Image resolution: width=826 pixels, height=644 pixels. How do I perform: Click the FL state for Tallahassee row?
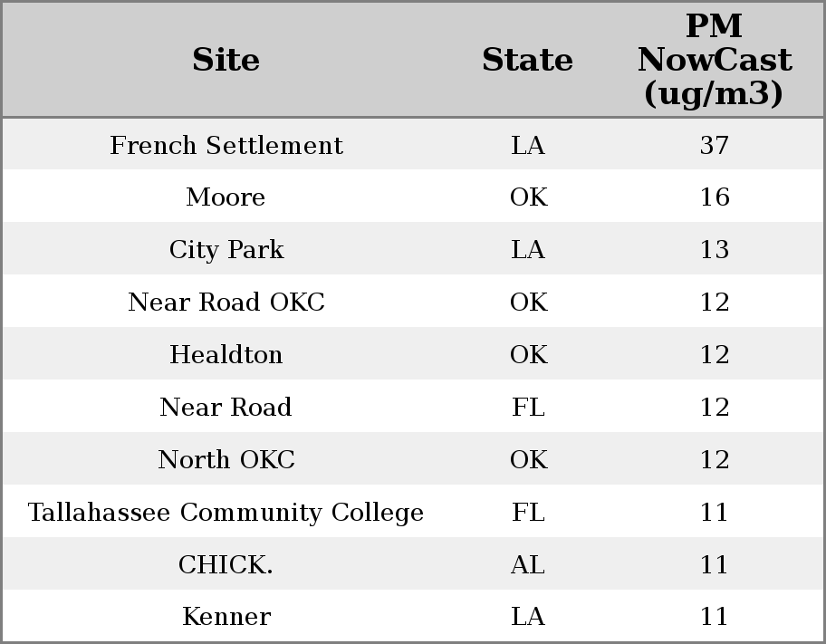coord(527,513)
